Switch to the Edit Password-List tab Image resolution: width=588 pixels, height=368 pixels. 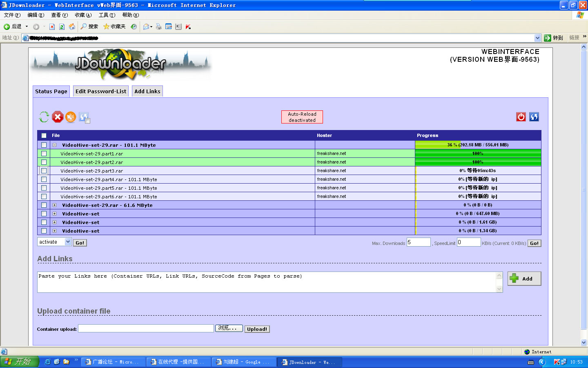(101, 91)
